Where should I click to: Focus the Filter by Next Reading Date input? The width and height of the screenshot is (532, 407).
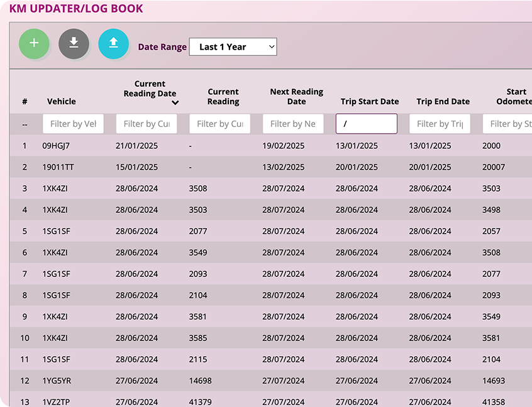click(x=293, y=124)
